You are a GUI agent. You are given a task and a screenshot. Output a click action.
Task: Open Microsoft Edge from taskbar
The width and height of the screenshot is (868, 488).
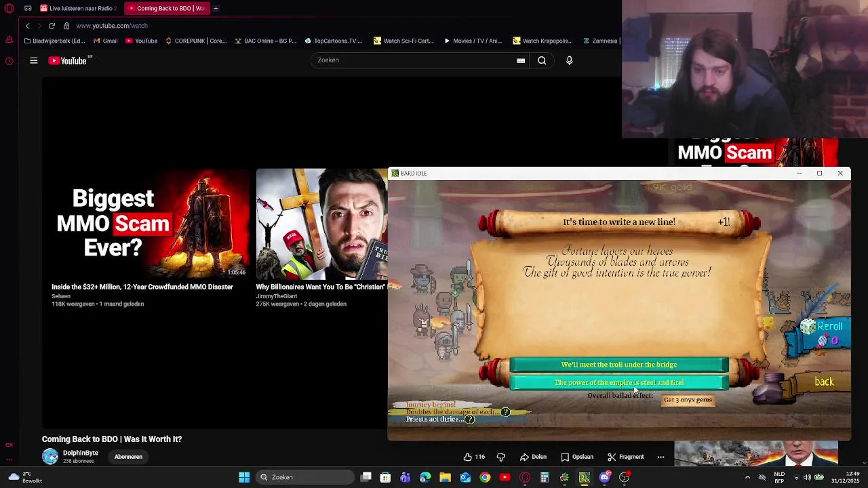(425, 477)
